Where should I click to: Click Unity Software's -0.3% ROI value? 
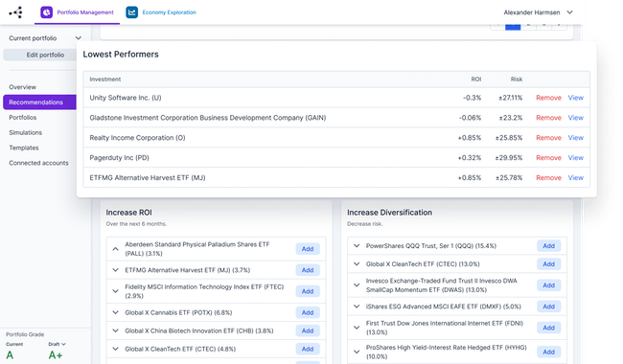[x=472, y=98]
